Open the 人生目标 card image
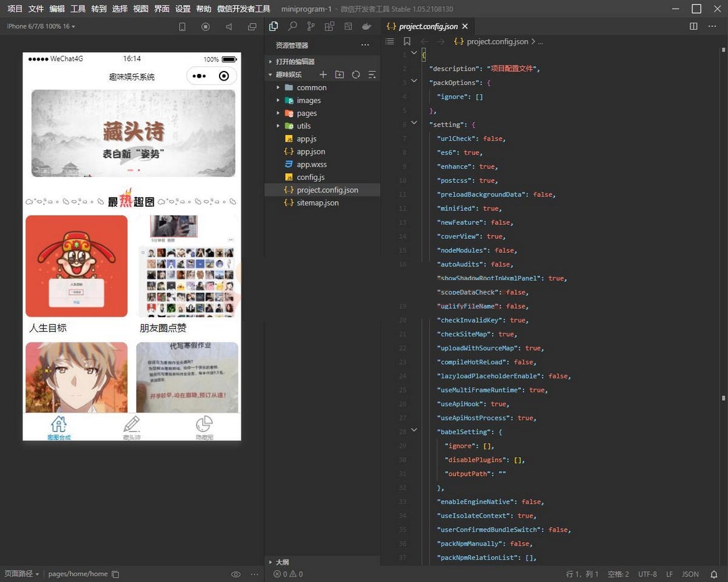Image resolution: width=728 pixels, height=582 pixels. [x=76, y=266]
